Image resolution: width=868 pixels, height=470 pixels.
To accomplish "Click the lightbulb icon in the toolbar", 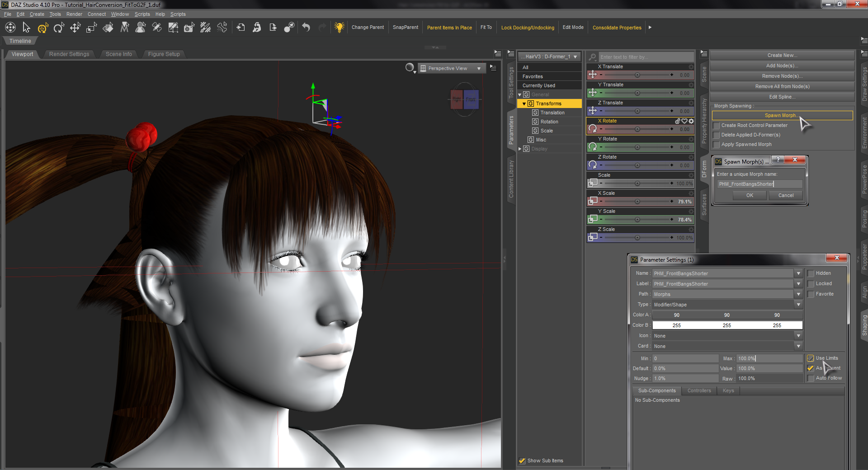I will point(339,28).
